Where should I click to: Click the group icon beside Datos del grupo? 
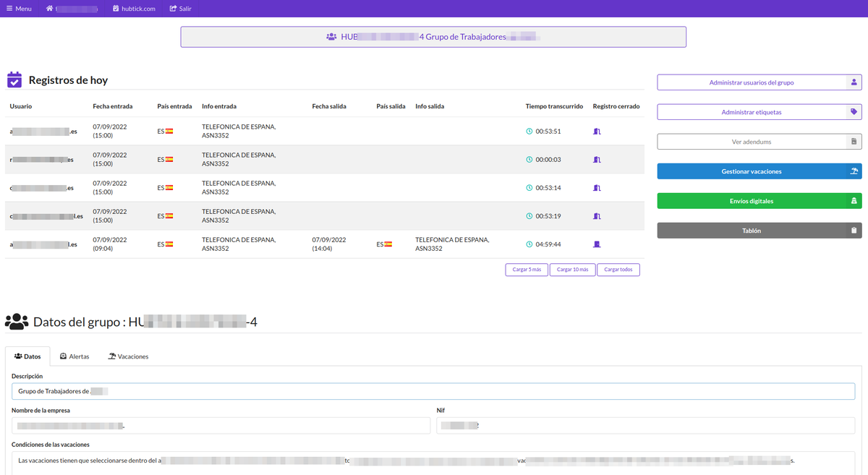[17, 322]
